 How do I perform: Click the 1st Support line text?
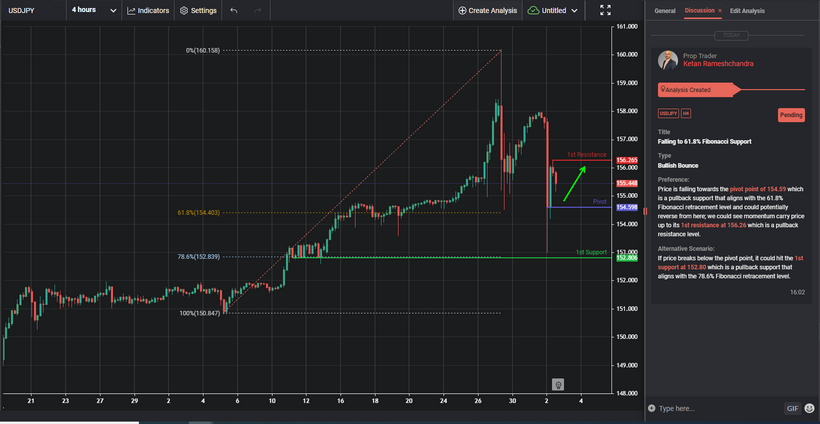tap(591, 253)
